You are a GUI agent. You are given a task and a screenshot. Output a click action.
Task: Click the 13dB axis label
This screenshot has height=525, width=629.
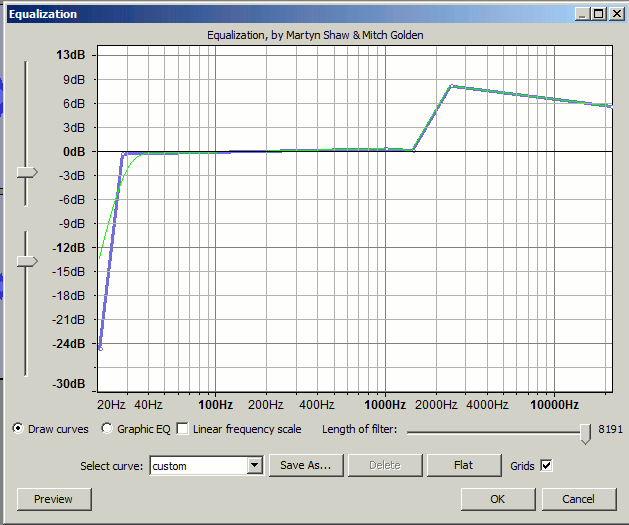[71, 55]
